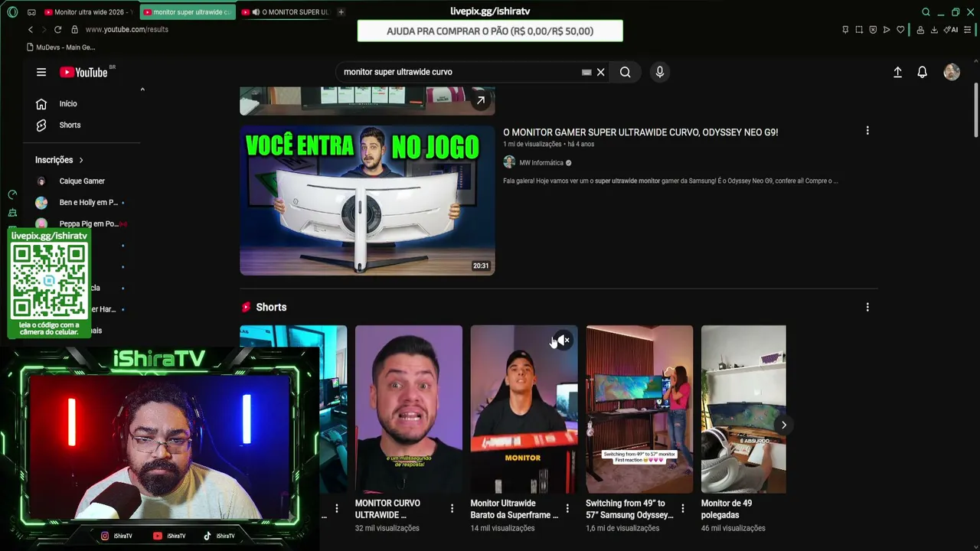Click the "32 mil visualizações" text
This screenshot has width=980, height=551.
[387, 528]
